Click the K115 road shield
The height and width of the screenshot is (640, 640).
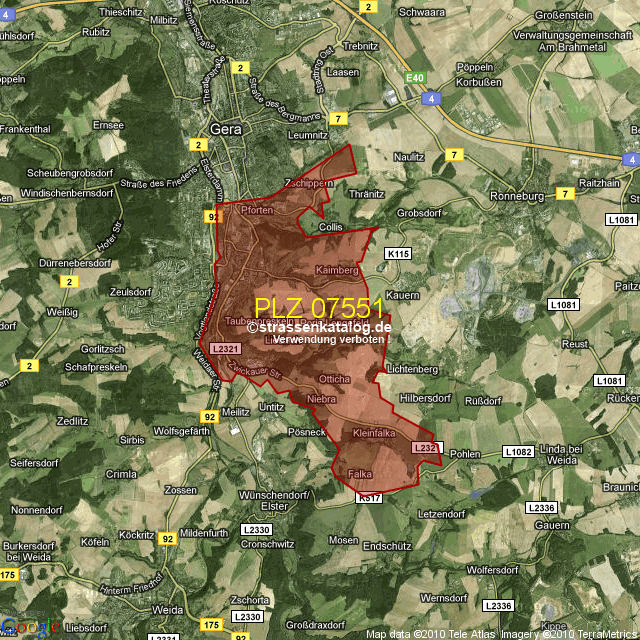point(398,254)
